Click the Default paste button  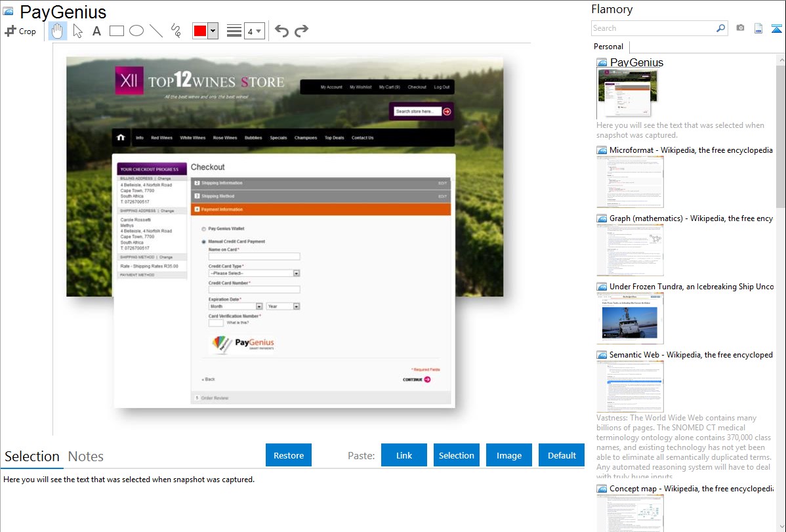pyautogui.click(x=562, y=455)
